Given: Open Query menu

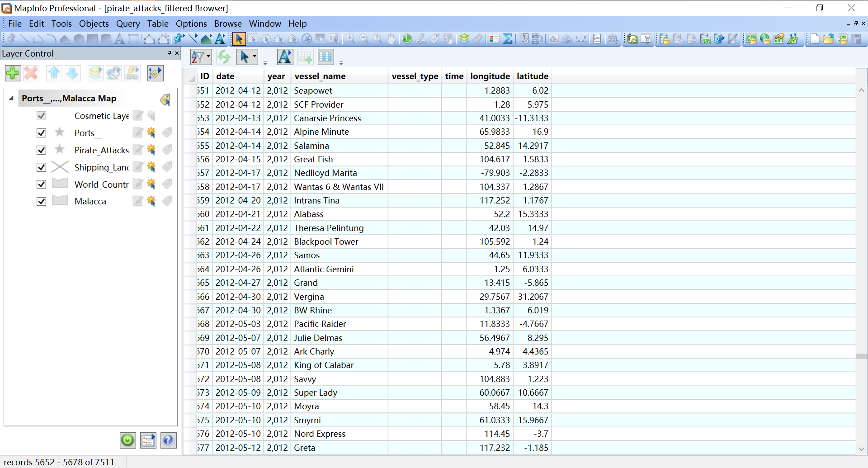Looking at the screenshot, I should click(x=128, y=24).
